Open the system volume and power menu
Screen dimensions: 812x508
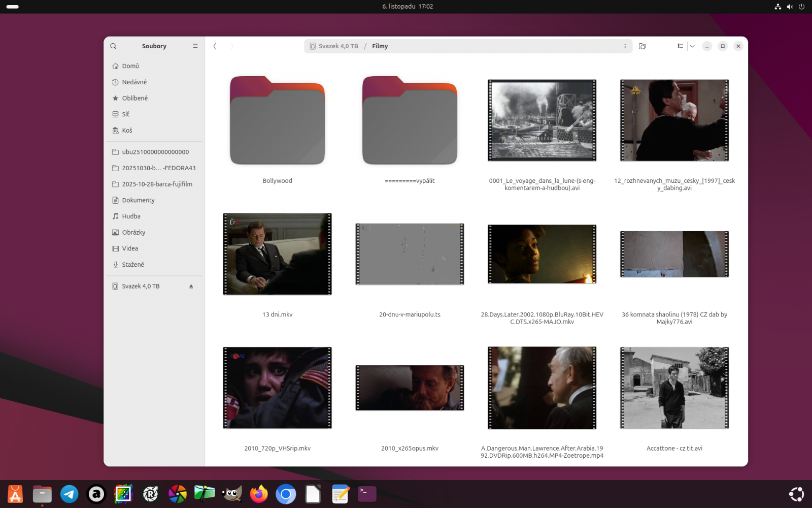pyautogui.click(x=789, y=7)
